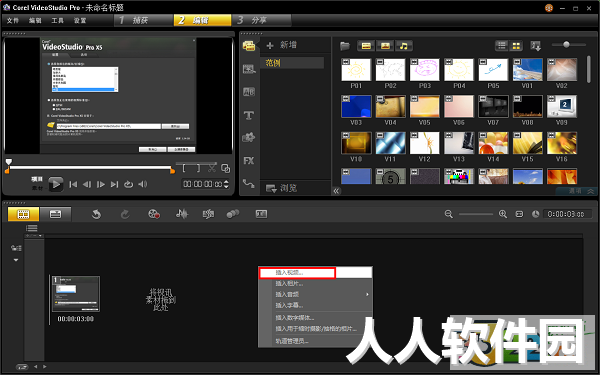Toggle showing videos in library
Viewport: 600px width, 375px height.
click(366, 46)
